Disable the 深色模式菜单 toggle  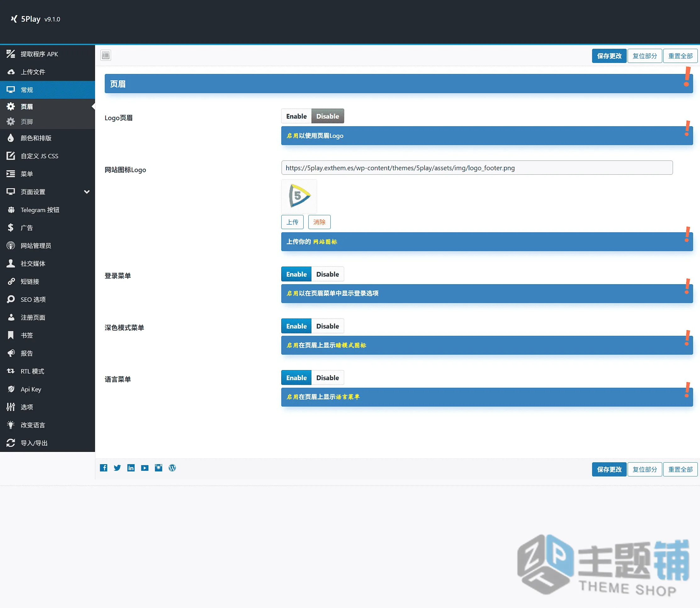tap(328, 326)
